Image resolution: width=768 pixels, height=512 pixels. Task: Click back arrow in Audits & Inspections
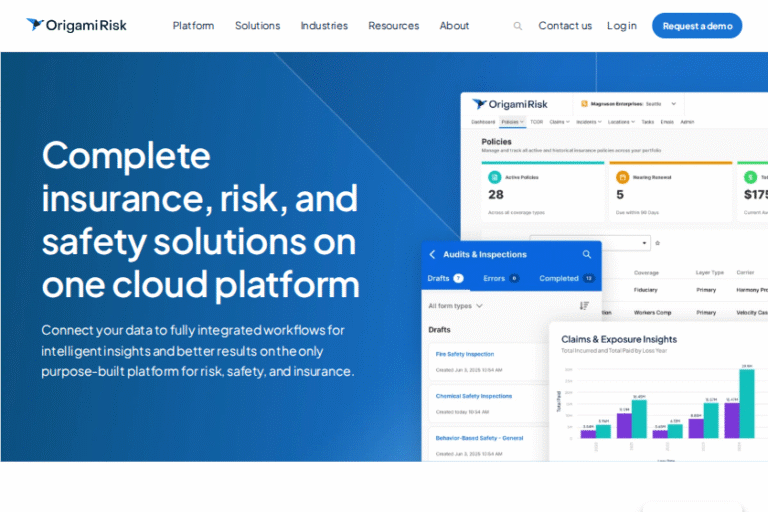(432, 254)
